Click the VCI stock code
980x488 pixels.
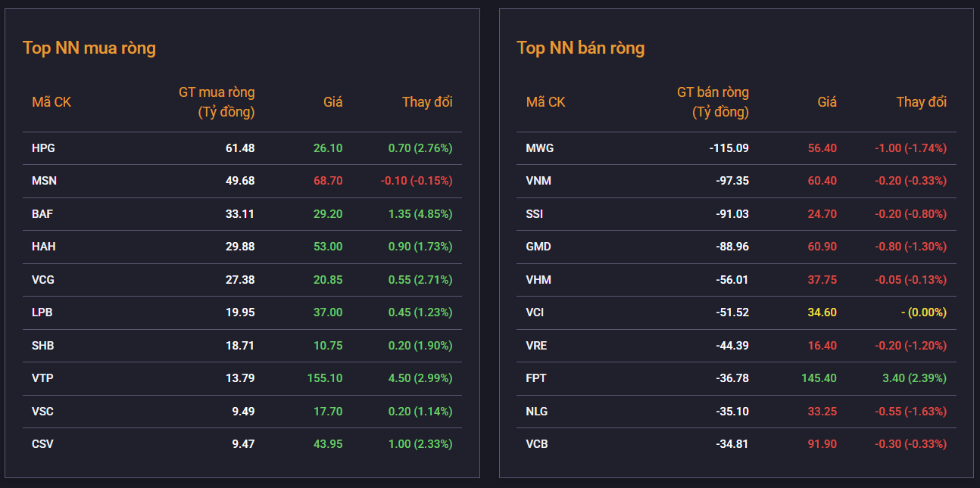point(535,312)
